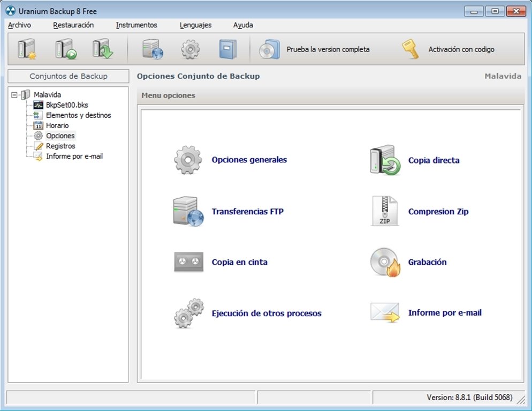Click the Conjuntos de Backup panel header
The width and height of the screenshot is (532, 411).
(x=68, y=76)
